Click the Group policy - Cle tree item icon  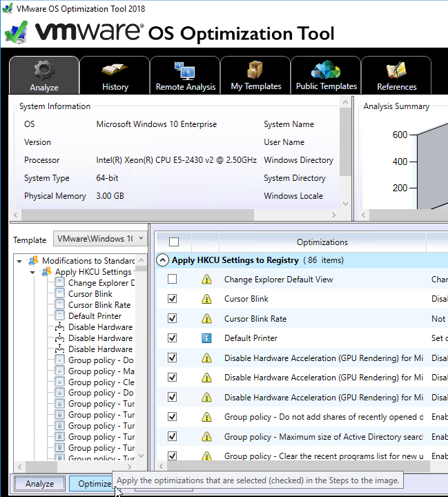pos(59,382)
